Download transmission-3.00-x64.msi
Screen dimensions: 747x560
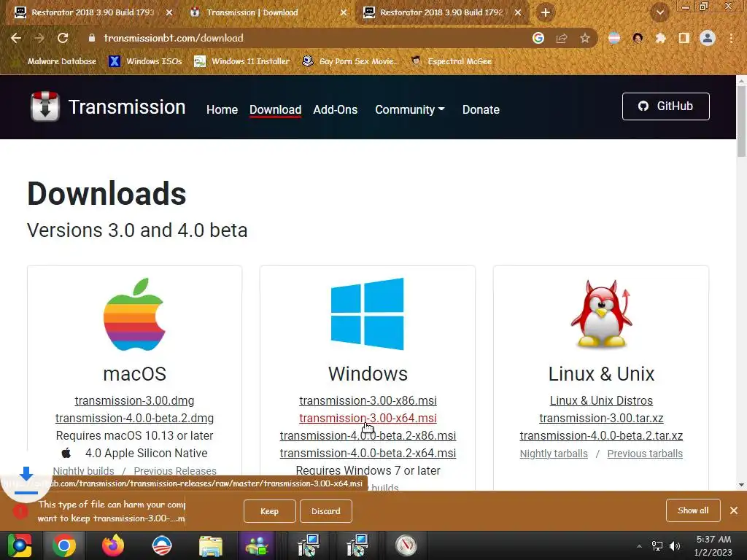pos(368,418)
